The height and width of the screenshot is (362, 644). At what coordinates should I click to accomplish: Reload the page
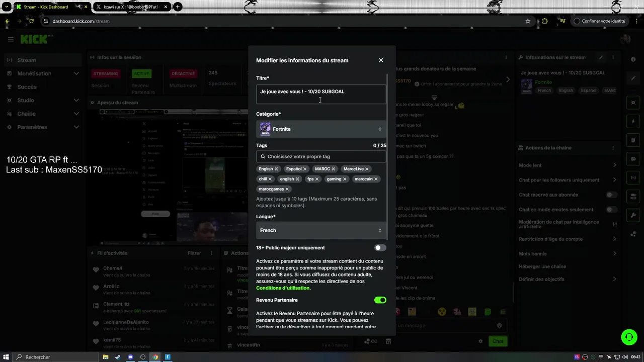[x=31, y=21]
